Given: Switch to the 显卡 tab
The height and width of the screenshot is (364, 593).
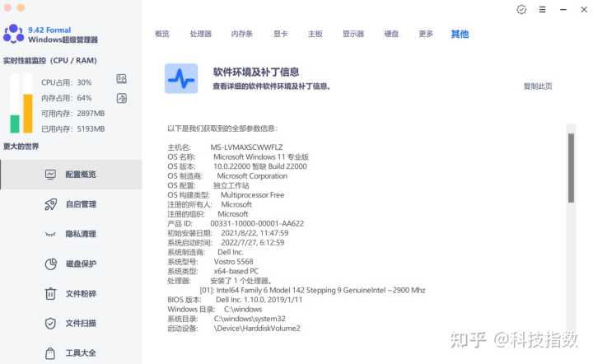Looking at the screenshot, I should 281,34.
